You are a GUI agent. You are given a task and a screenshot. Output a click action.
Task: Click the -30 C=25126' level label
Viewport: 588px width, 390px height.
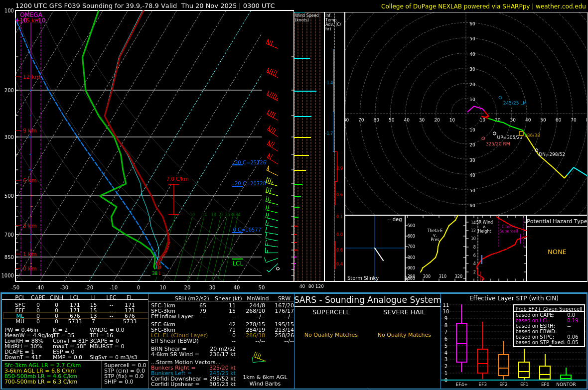point(250,162)
